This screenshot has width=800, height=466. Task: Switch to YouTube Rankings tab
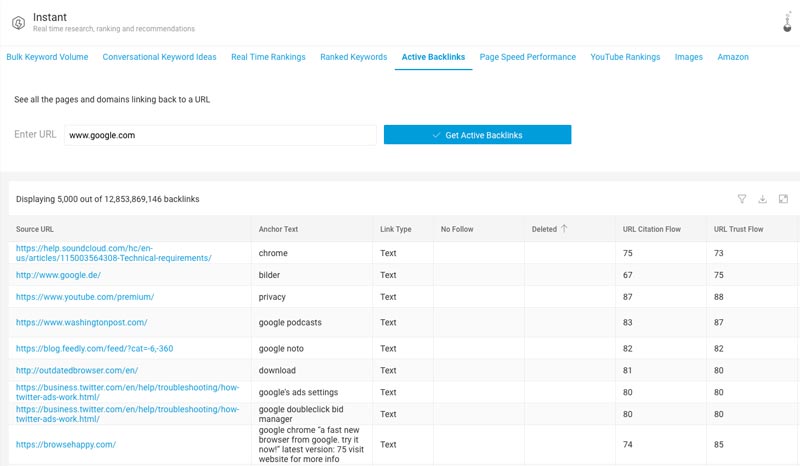pyautogui.click(x=625, y=57)
